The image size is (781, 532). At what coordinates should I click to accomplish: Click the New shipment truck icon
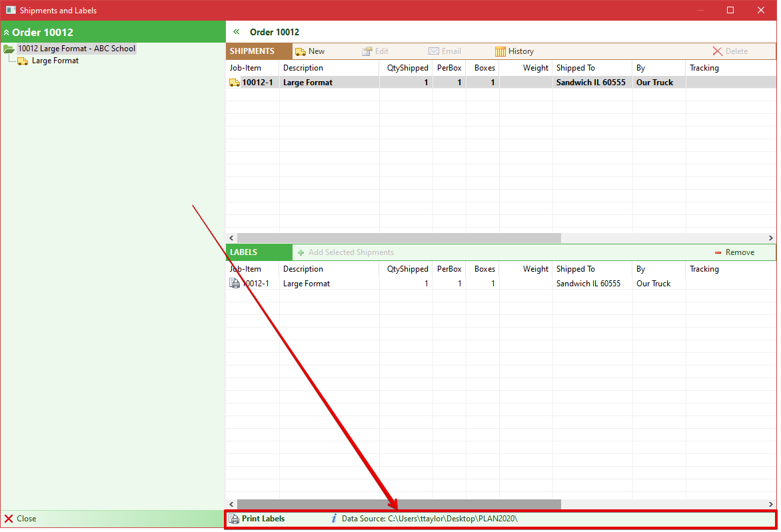pos(300,51)
